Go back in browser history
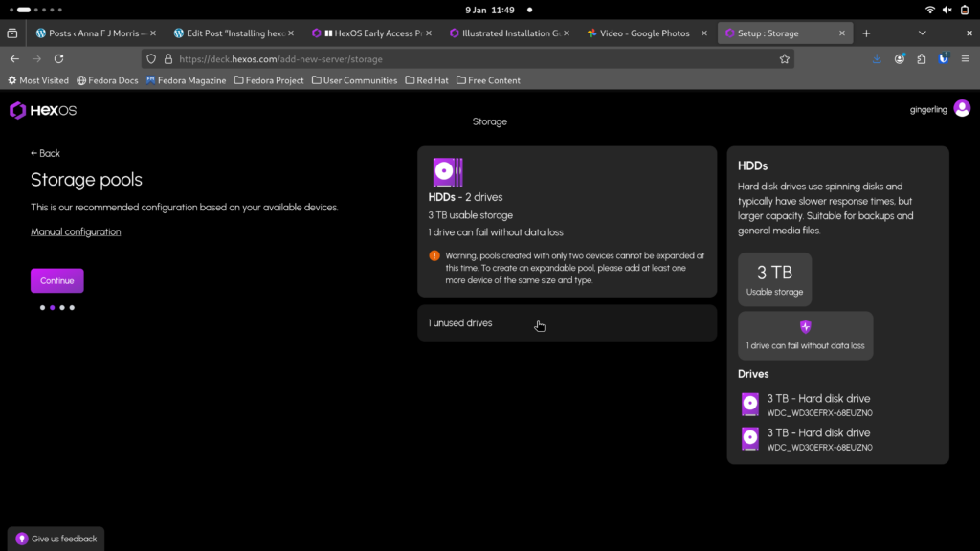Image resolution: width=980 pixels, height=551 pixels. pos(14,58)
